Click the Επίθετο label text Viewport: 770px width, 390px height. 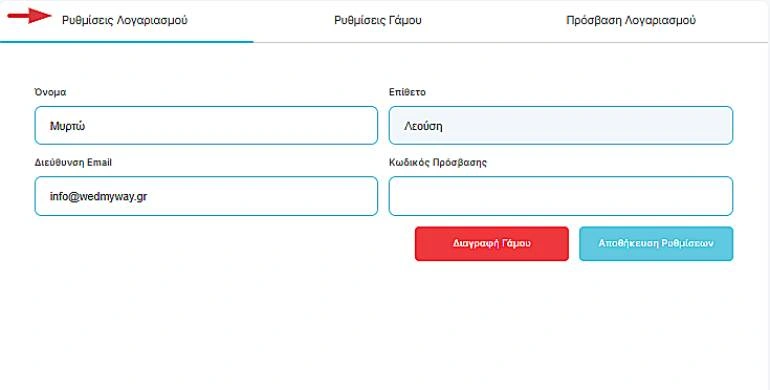point(407,92)
